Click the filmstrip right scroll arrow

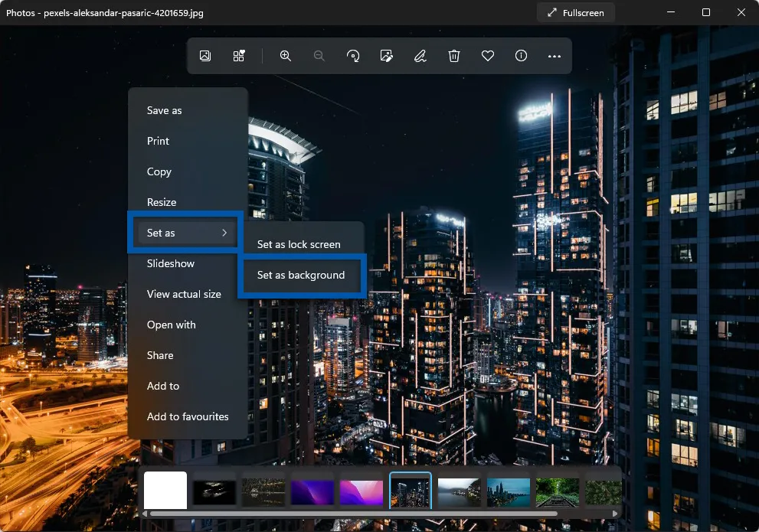pyautogui.click(x=615, y=514)
